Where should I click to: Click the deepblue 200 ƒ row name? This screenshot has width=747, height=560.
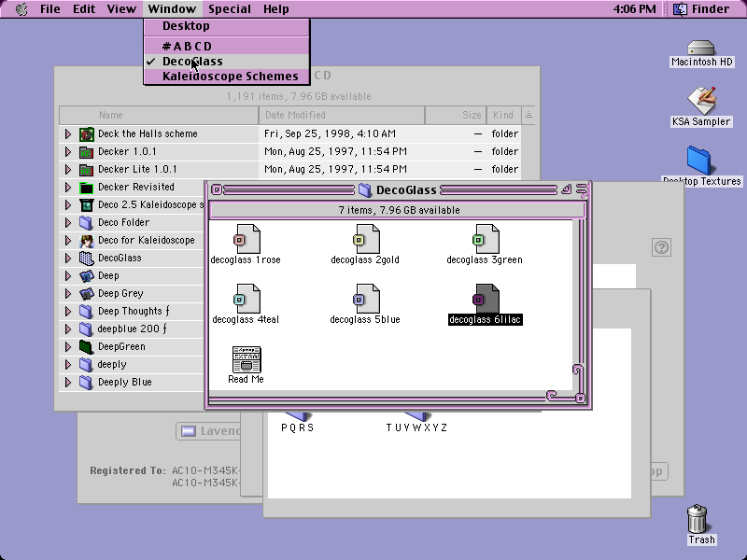(x=132, y=329)
